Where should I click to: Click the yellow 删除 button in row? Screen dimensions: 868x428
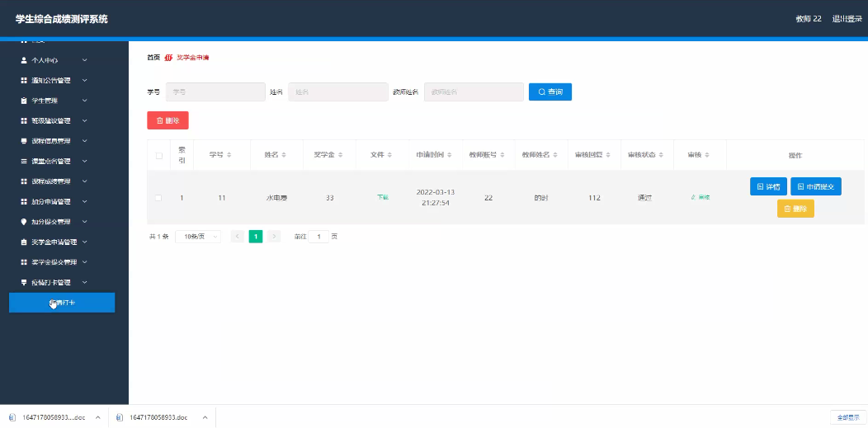tap(795, 209)
